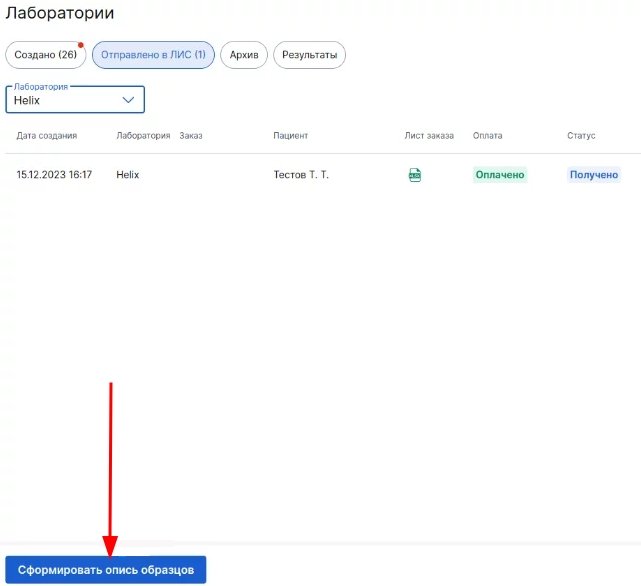The width and height of the screenshot is (641, 586).
Task: Click the Лаборатории page heading
Action: tap(60, 13)
